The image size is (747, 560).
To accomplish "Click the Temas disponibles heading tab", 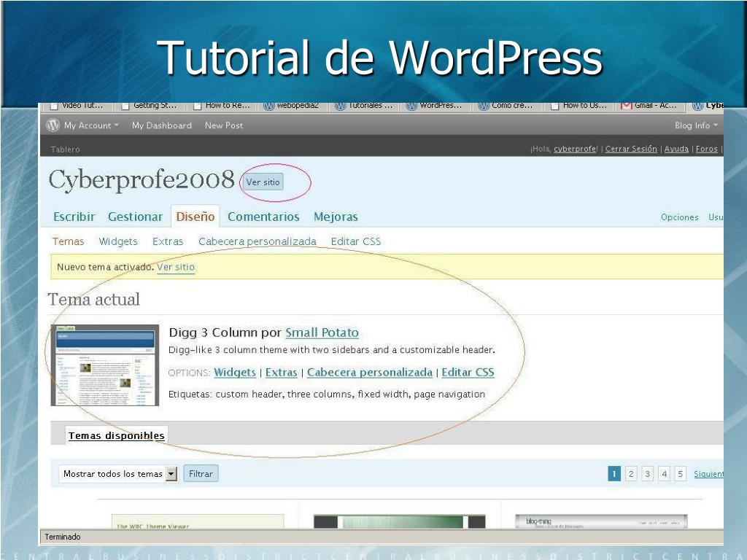I will (x=116, y=435).
